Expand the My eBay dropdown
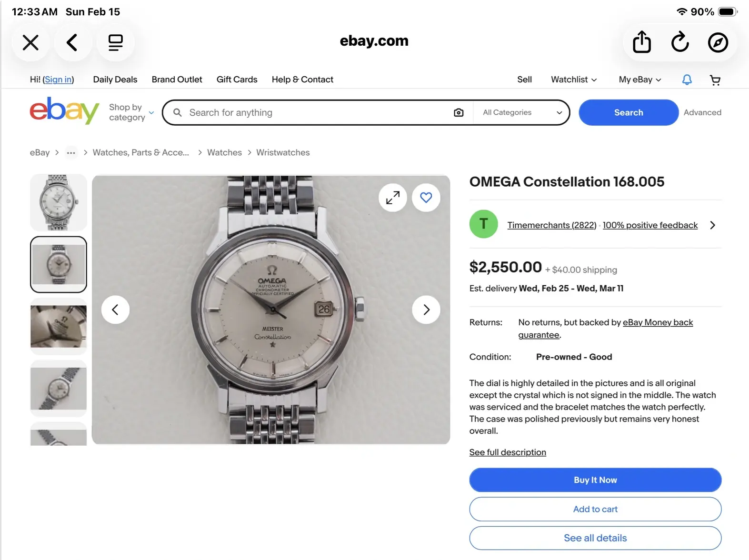The height and width of the screenshot is (560, 749). pos(639,80)
